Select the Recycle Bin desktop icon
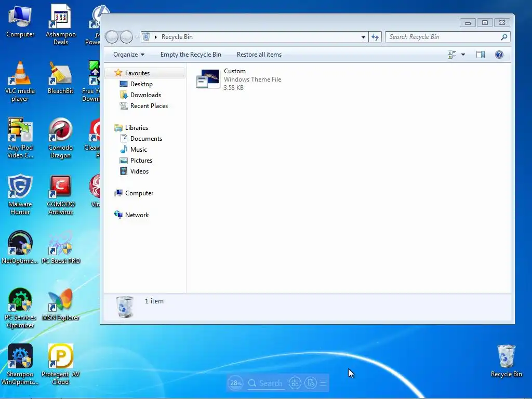Viewport: 532px width, 399px height. coord(506,362)
